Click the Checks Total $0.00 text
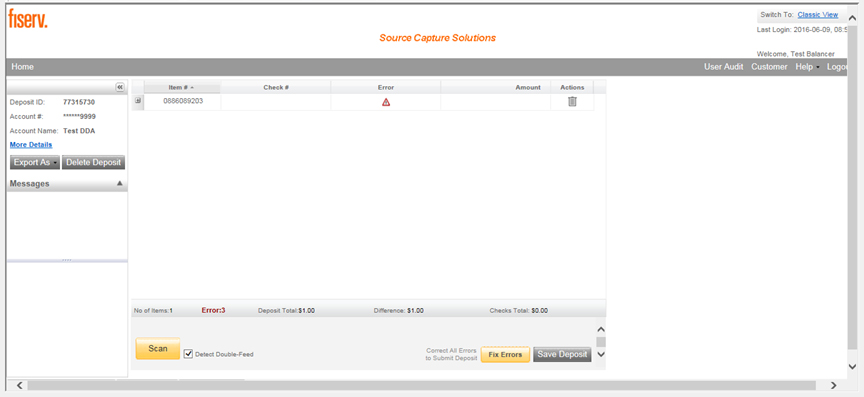 (519, 310)
